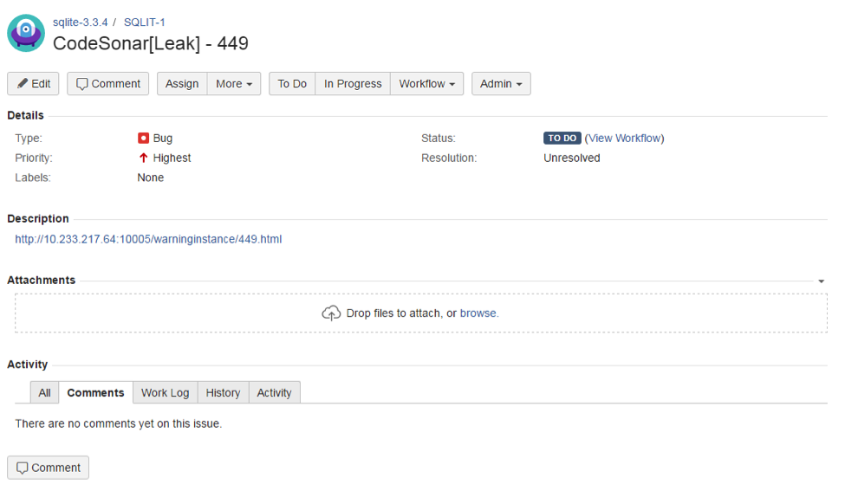Switch to the Activity tab
The image size is (845, 504).
pos(275,392)
